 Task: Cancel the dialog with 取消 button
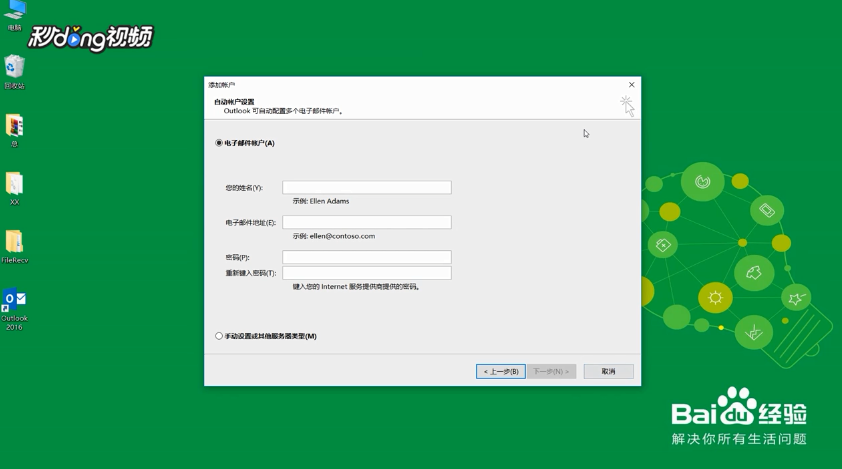pyautogui.click(x=608, y=371)
